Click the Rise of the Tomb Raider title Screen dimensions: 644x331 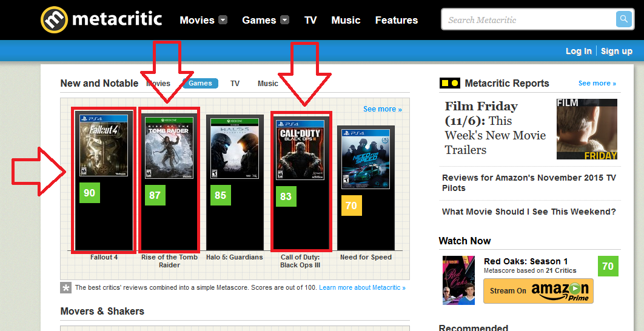coord(169,261)
